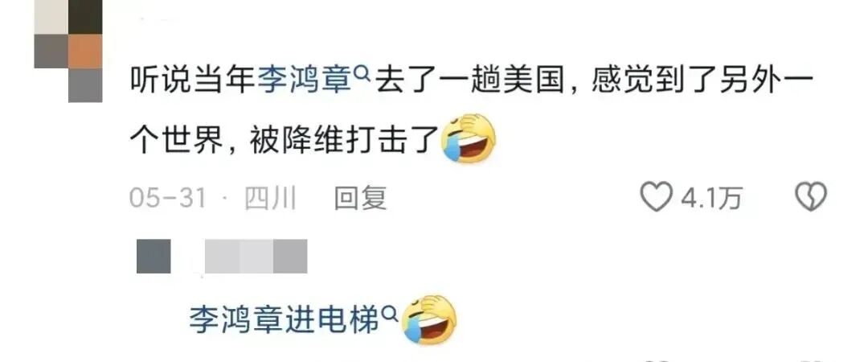
Task: Like the comment with the heart icon
Action: 657,197
